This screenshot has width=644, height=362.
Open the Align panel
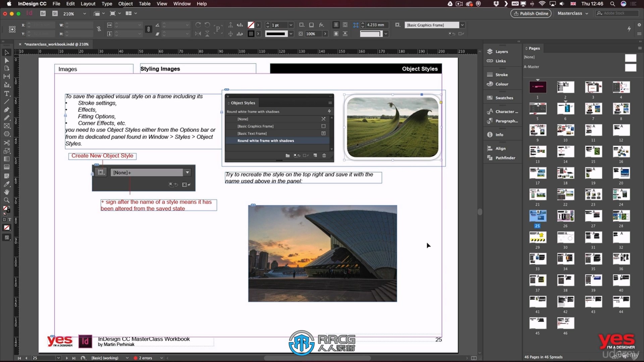(500, 148)
